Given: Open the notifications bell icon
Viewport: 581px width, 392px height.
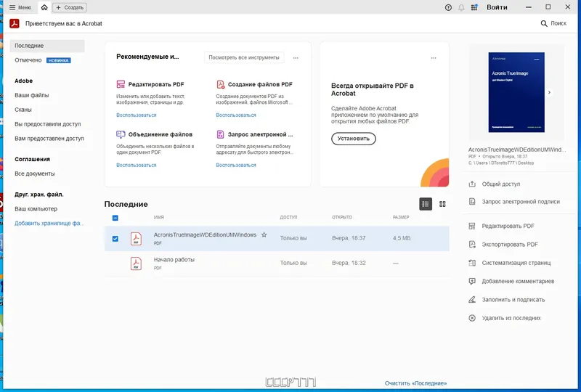Looking at the screenshot, I should [x=461, y=7].
